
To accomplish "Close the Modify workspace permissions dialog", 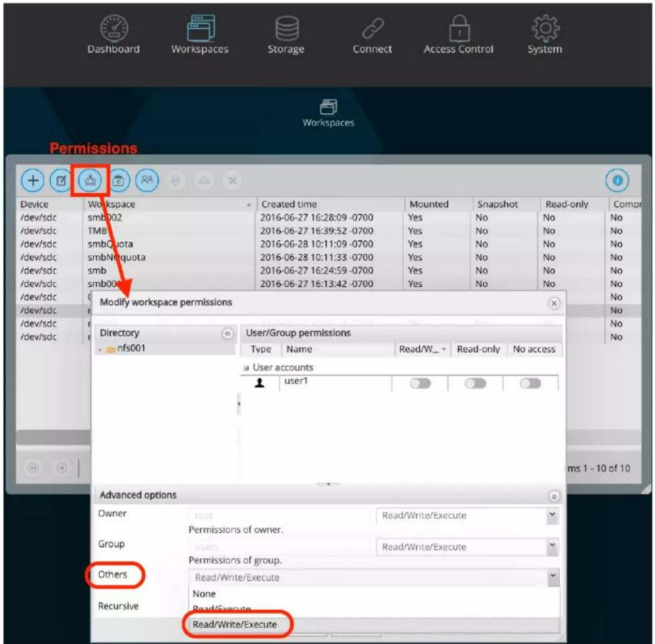I will 554,303.
